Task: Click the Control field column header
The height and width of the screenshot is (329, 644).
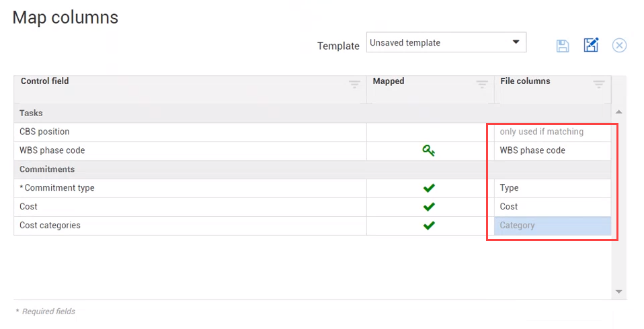Action: click(45, 81)
